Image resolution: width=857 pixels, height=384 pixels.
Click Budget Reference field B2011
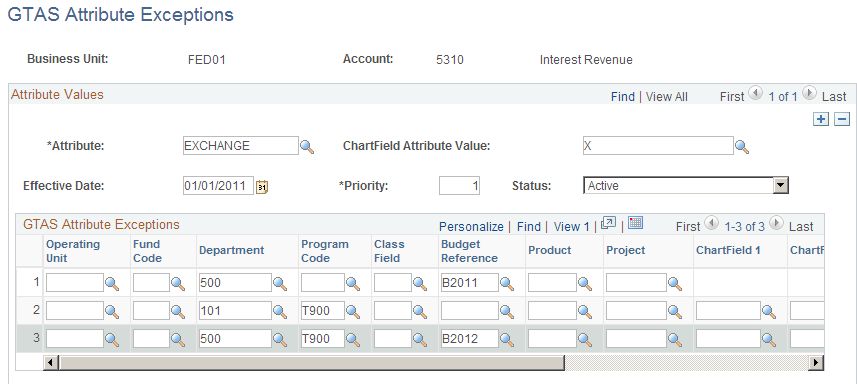(469, 282)
